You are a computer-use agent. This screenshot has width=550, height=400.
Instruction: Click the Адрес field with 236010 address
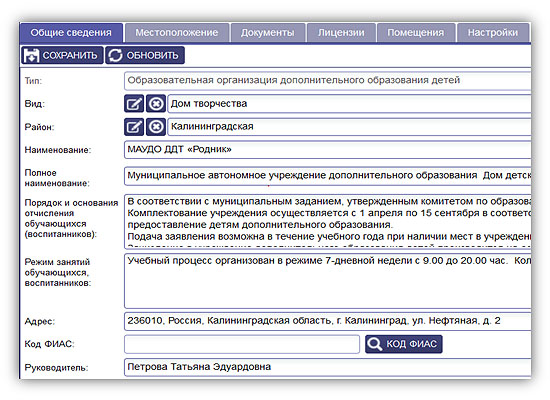click(327, 321)
